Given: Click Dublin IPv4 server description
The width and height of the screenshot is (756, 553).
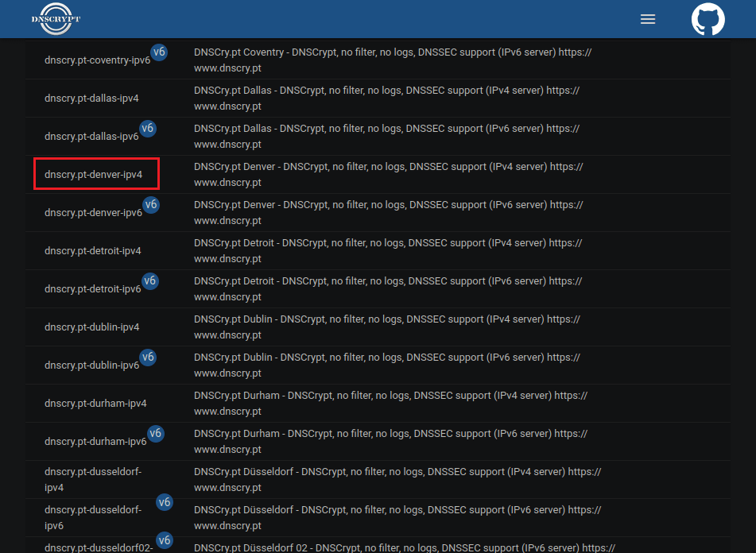Looking at the screenshot, I should [387, 327].
